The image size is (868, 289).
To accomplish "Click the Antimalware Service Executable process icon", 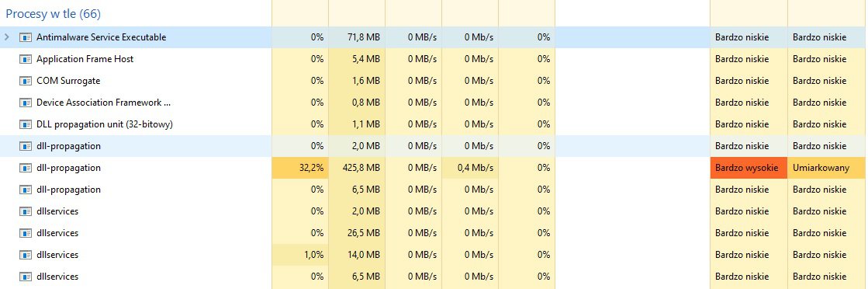I will (25, 37).
